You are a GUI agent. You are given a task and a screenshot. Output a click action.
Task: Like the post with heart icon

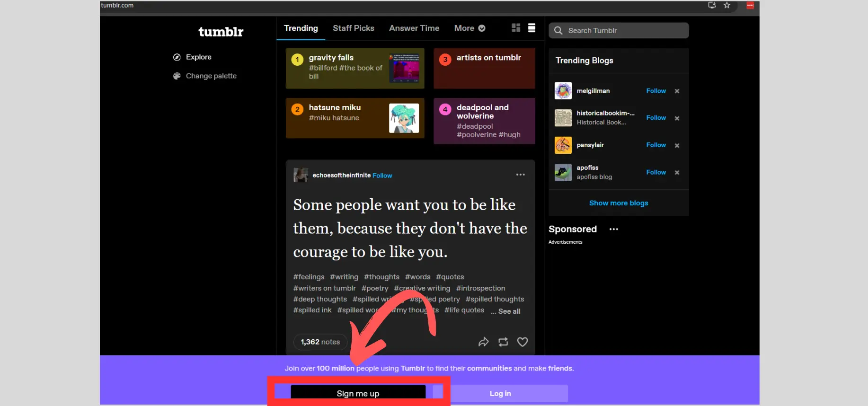tap(523, 342)
